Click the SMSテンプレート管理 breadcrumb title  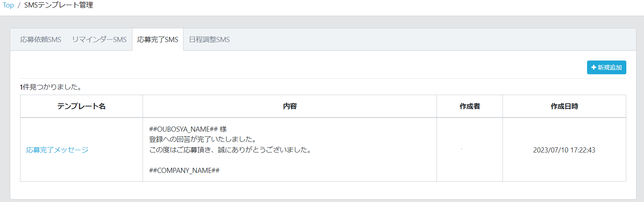pos(59,5)
